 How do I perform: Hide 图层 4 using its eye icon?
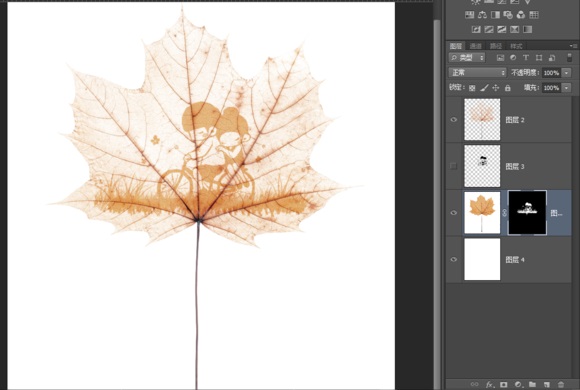pos(453,259)
